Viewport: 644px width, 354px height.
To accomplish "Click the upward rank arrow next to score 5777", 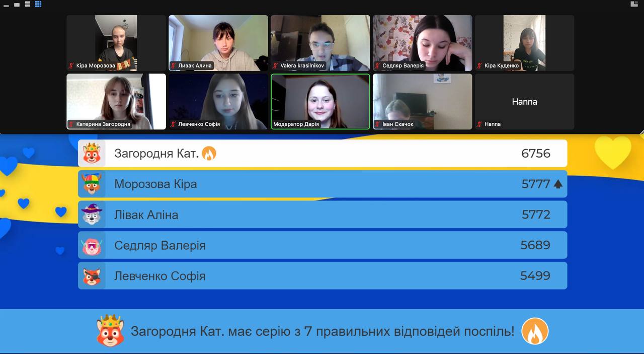I will 557,184.
